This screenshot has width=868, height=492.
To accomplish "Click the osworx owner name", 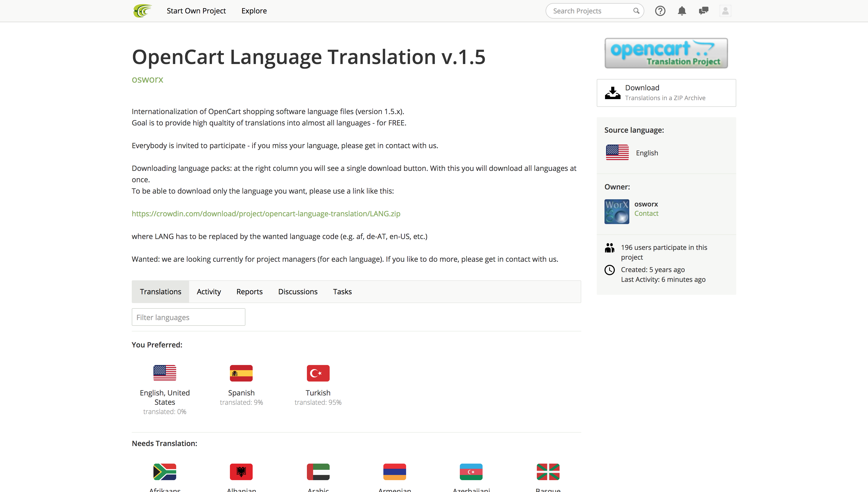I will pos(646,204).
